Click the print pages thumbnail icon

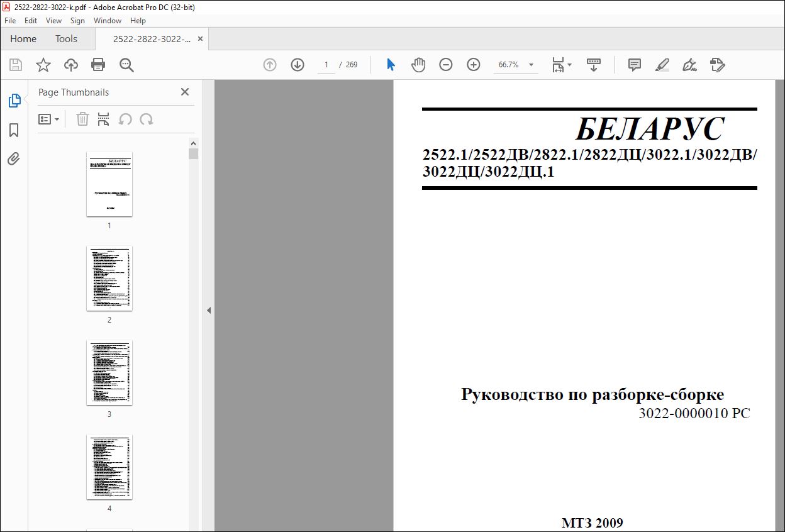pos(104,119)
